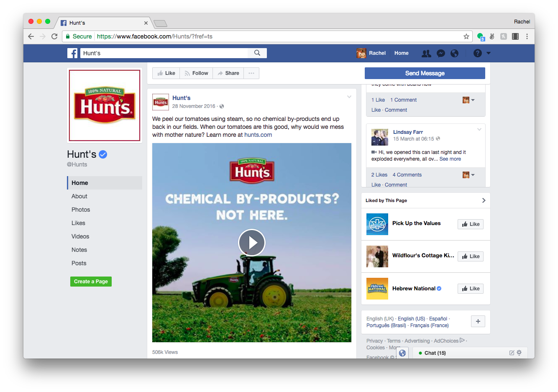Open Lindsay Farr post options chevron
Viewport: 558px width, 392px height.
coord(479,129)
